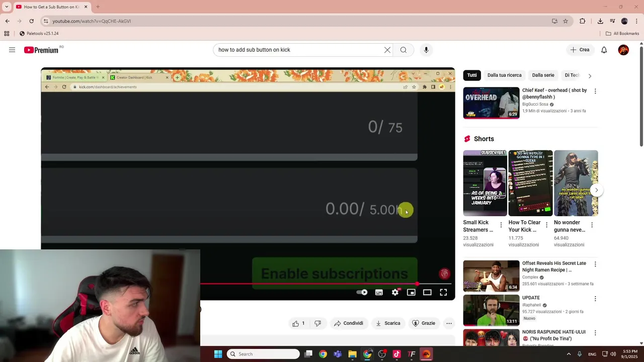Toggle the autoplay switch in the player
644x362 pixels.
click(x=362, y=292)
